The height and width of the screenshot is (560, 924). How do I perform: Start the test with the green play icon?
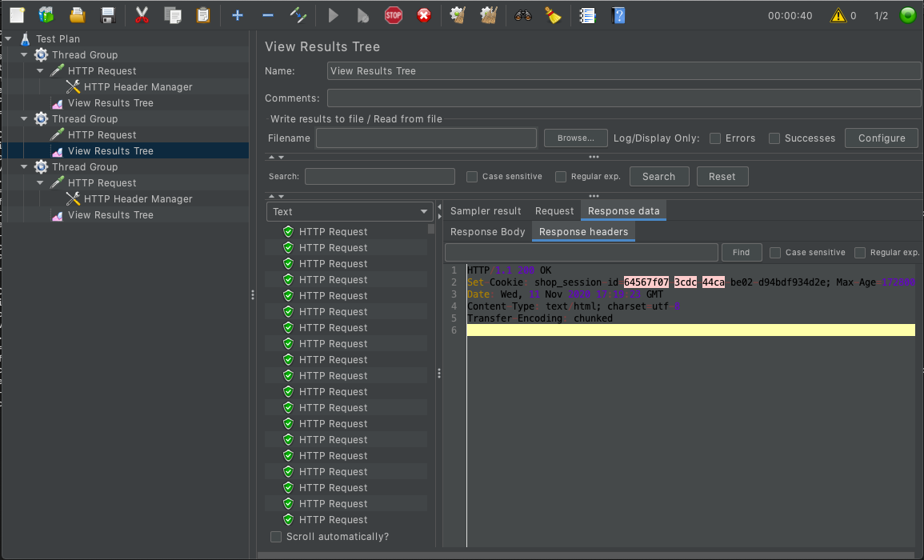point(332,15)
